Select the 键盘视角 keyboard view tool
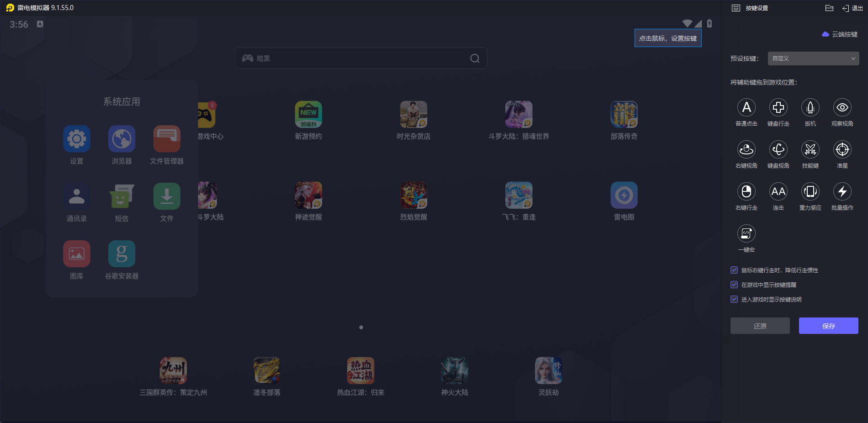Image resolution: width=868 pixels, height=423 pixels. (778, 150)
